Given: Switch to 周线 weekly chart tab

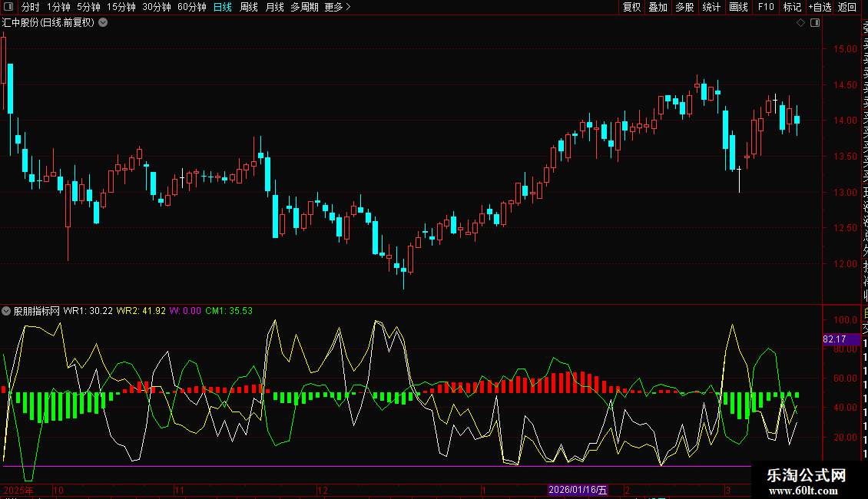Looking at the screenshot, I should [x=249, y=7].
